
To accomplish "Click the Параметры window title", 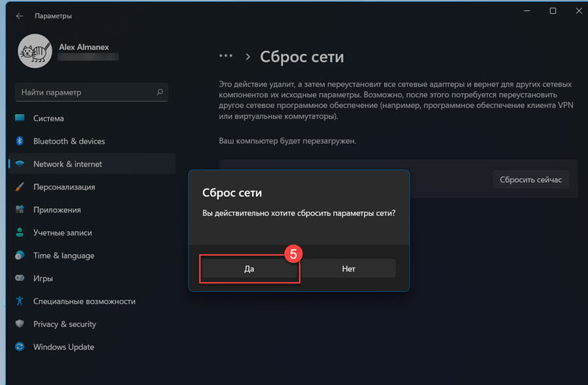I will [54, 16].
